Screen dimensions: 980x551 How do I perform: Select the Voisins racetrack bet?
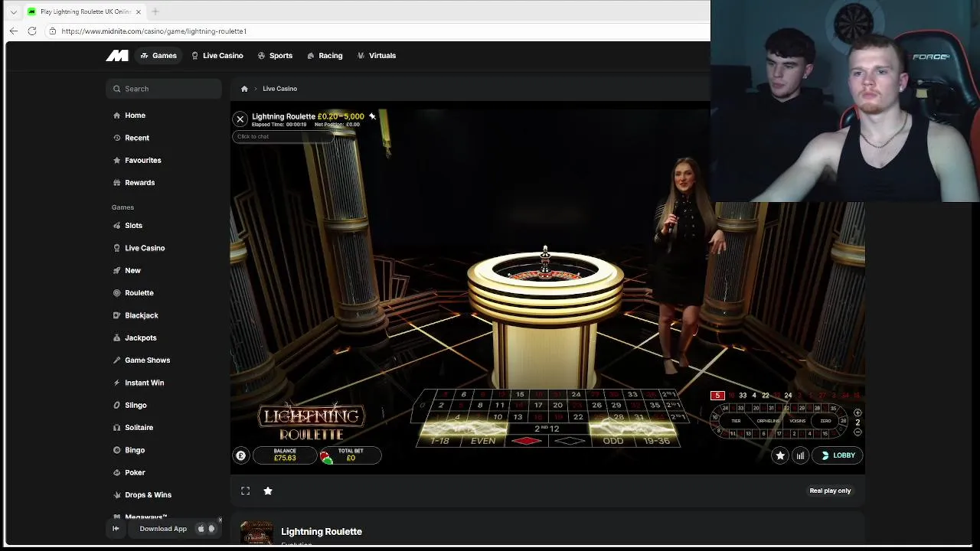[798, 421]
